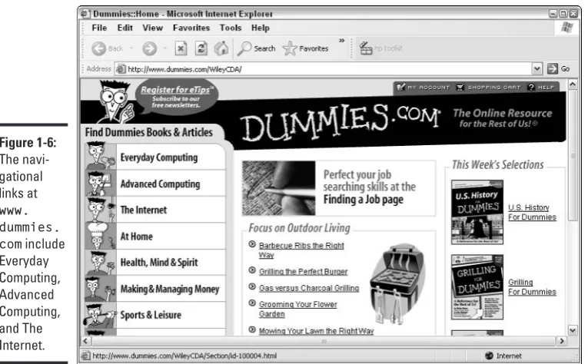Open Gas versus Charcoal Grilling link

point(309,288)
